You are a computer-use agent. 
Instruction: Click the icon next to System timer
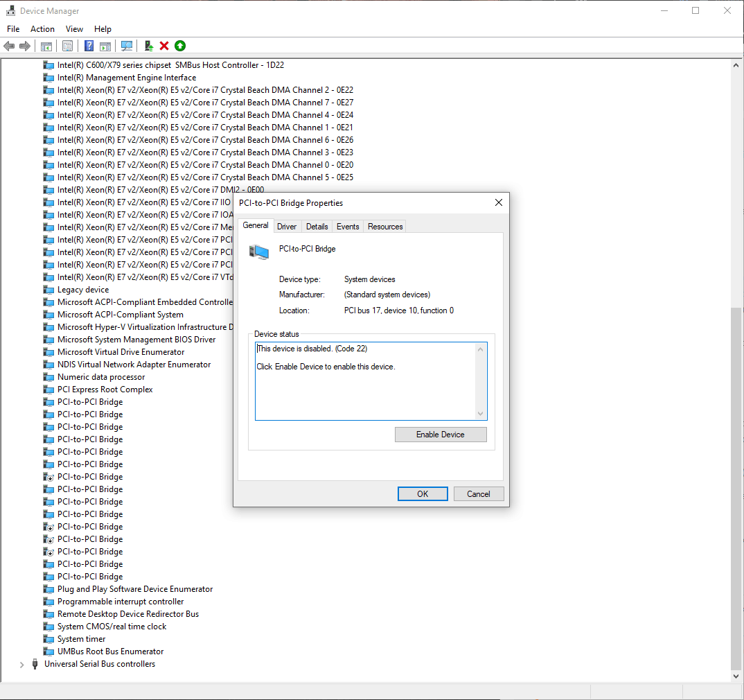click(48, 639)
